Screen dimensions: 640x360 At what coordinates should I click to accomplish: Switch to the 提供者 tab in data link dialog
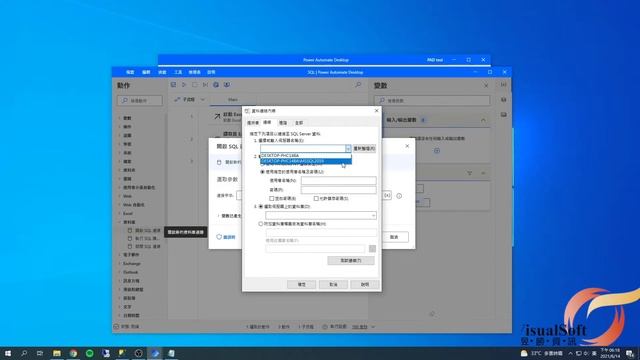[253, 122]
